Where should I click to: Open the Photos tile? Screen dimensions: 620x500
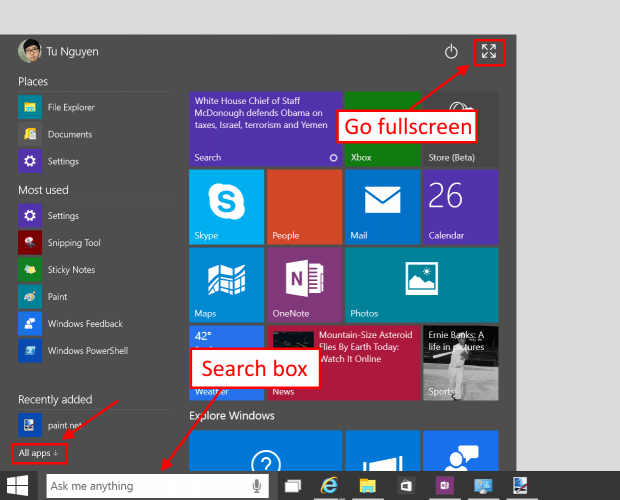click(422, 285)
